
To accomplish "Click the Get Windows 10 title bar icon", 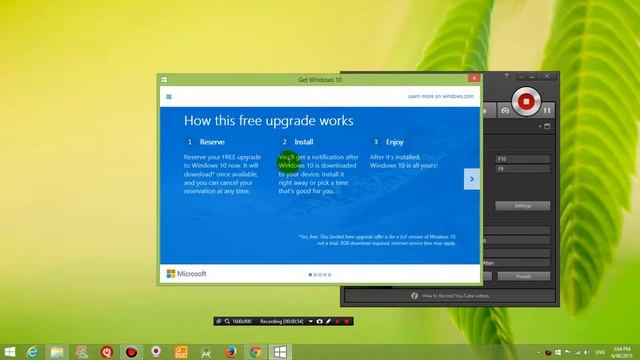I will click(164, 80).
